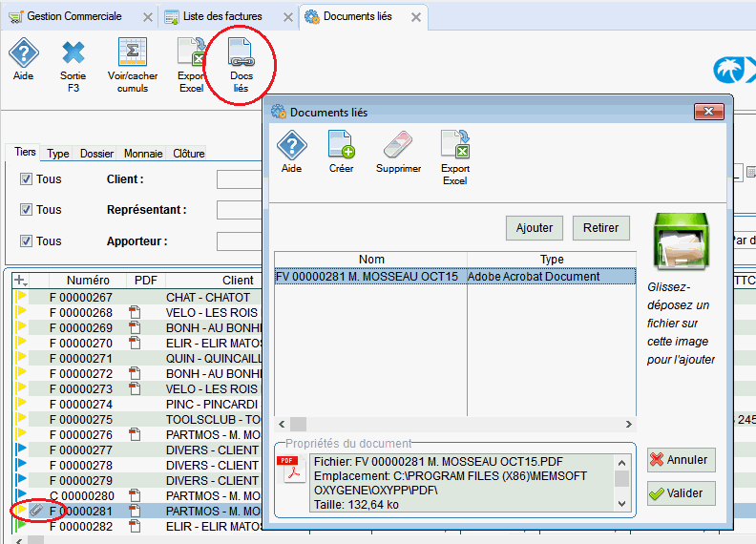Image resolution: width=756 pixels, height=544 pixels.
Task: Expand the grid column selector plus icon
Action: 21,281
